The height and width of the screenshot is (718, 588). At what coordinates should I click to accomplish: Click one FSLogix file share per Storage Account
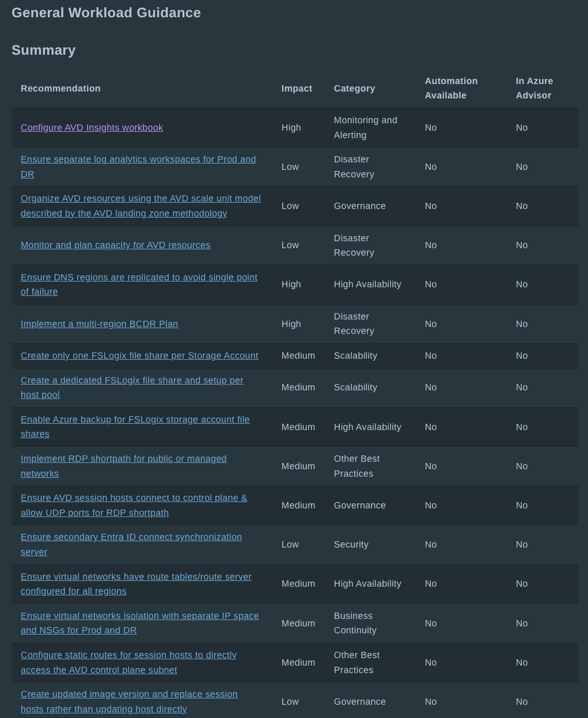click(x=139, y=356)
